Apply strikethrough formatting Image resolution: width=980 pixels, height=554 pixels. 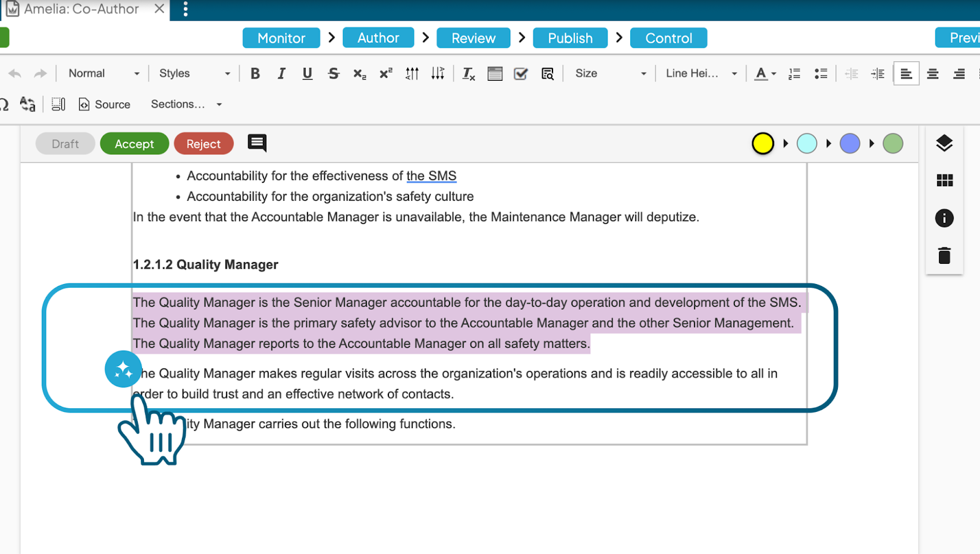(x=334, y=73)
